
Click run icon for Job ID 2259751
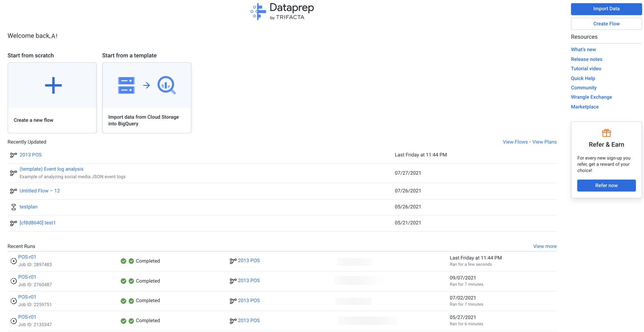13,301
